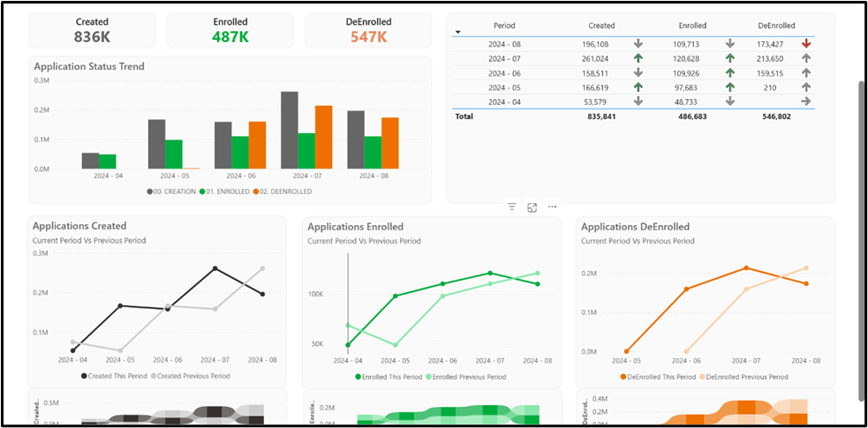Toggle the 01. ENROLLED legend item

pyautogui.click(x=225, y=191)
